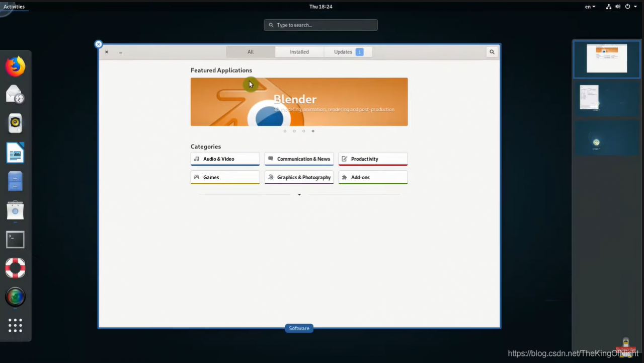Close Software window overview thumbnail
The image size is (644, 363).
[x=99, y=44]
